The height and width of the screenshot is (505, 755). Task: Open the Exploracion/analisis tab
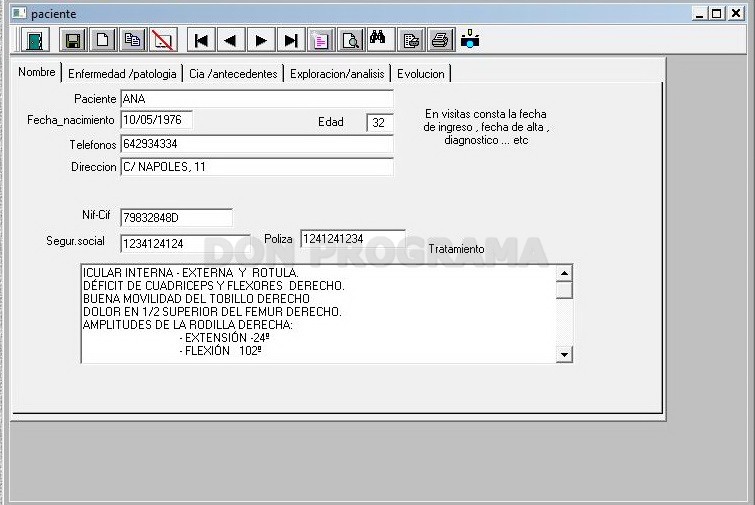pyautogui.click(x=337, y=74)
